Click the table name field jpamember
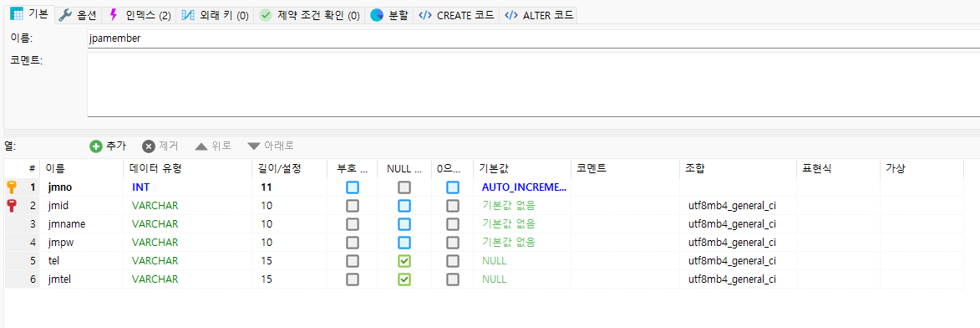Screen dimensions: 980x328 point(533,38)
